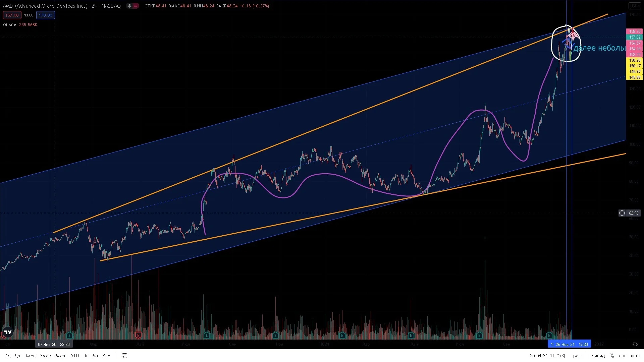Select the 3мес time range
Image resolution: width=644 pixels, height=362 pixels.
coord(46,356)
